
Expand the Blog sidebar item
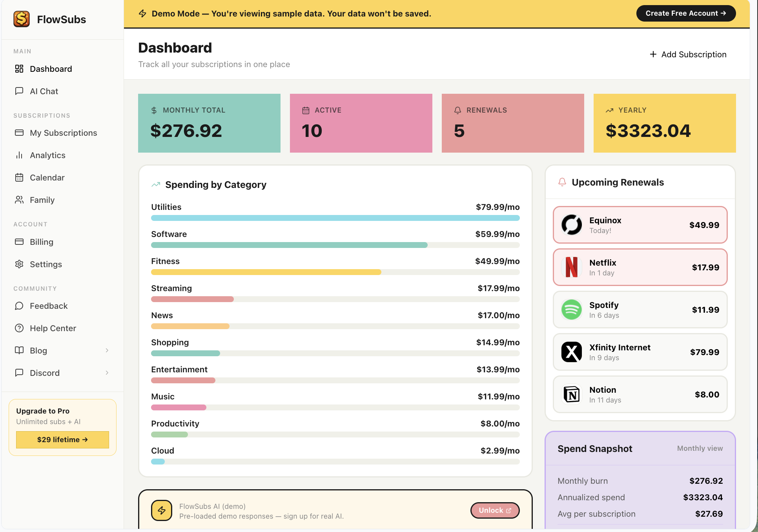pos(107,350)
